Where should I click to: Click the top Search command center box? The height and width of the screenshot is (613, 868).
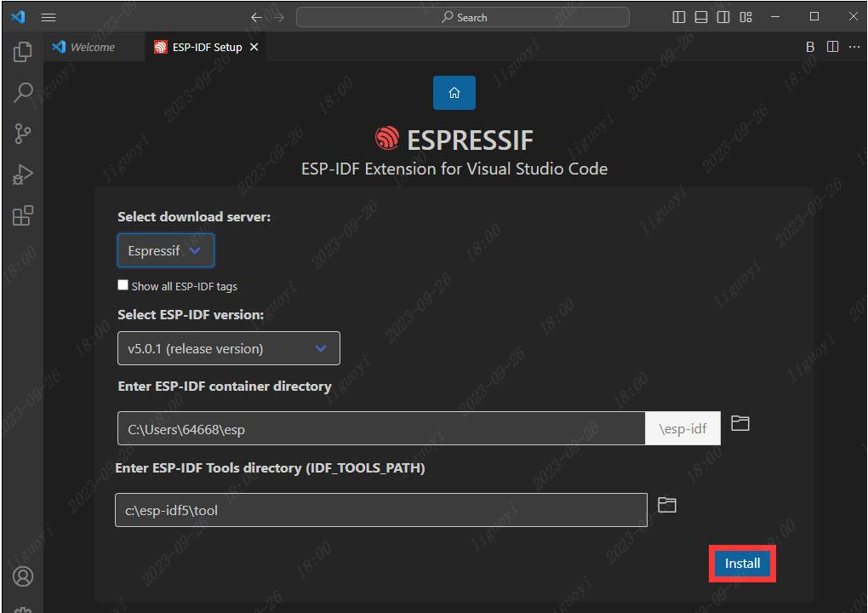click(463, 17)
